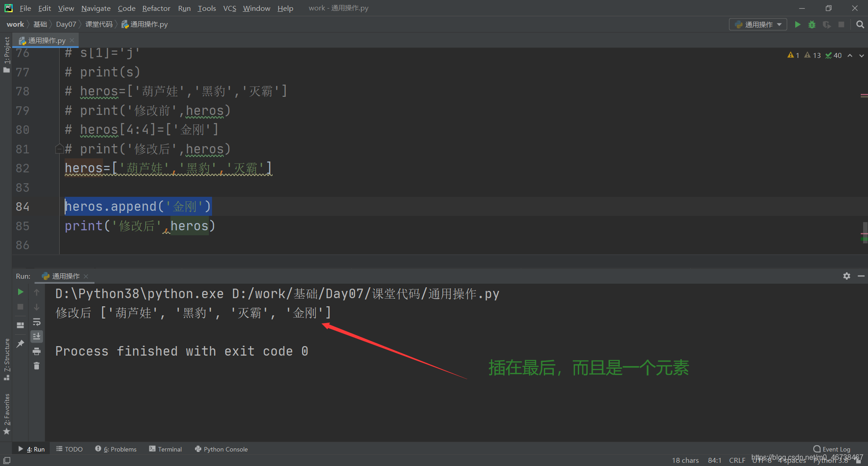Pin the Run tab

click(20, 343)
